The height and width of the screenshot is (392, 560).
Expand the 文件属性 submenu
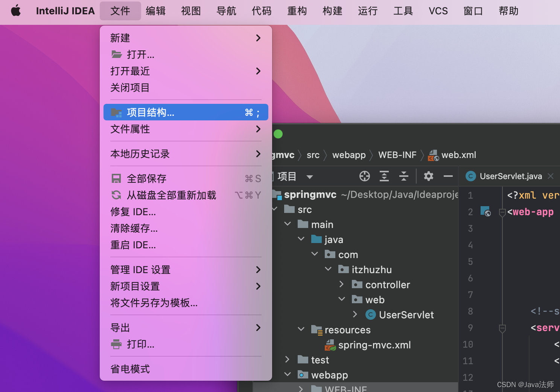pos(186,129)
